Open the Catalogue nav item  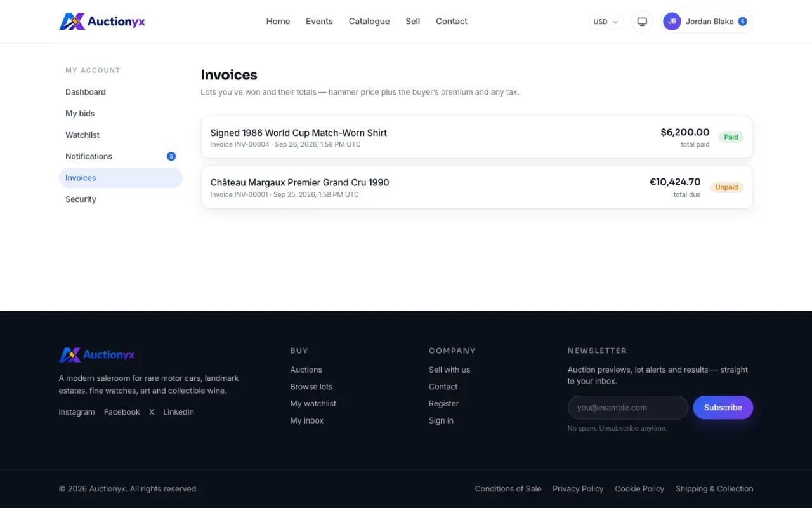pos(369,22)
